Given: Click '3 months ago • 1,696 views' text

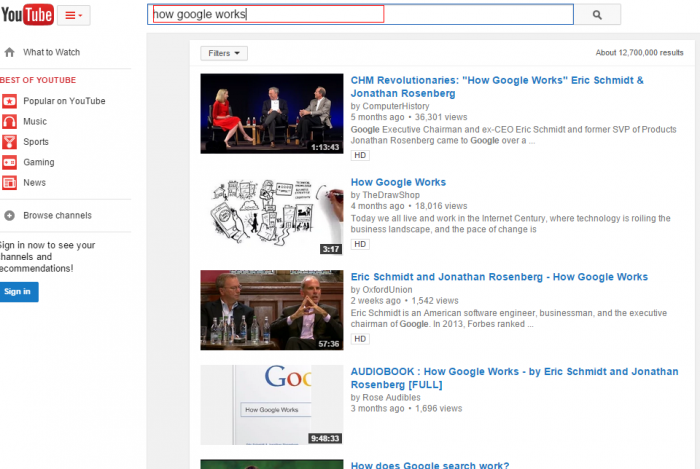Looking at the screenshot, I should tap(406, 408).
